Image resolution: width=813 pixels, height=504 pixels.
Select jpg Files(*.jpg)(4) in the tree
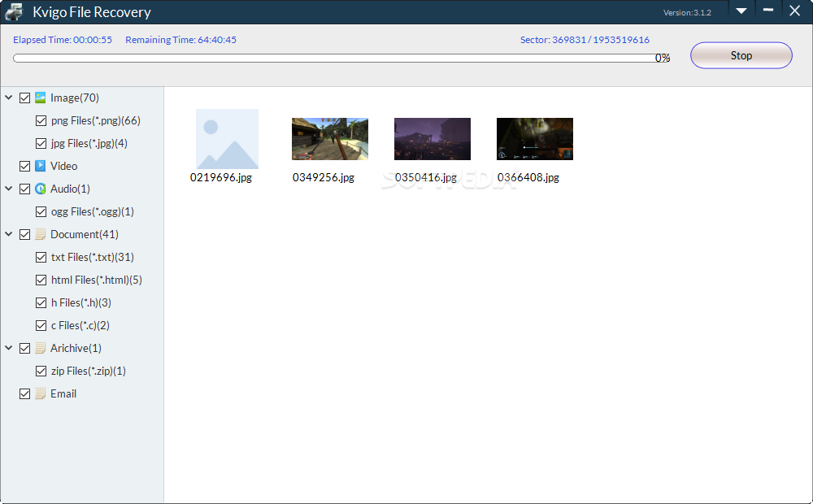coord(89,144)
